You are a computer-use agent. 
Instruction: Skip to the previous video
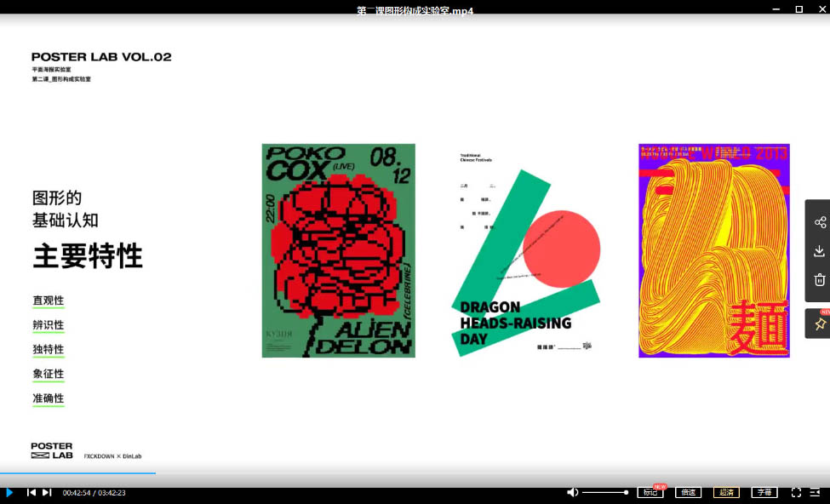(x=31, y=492)
